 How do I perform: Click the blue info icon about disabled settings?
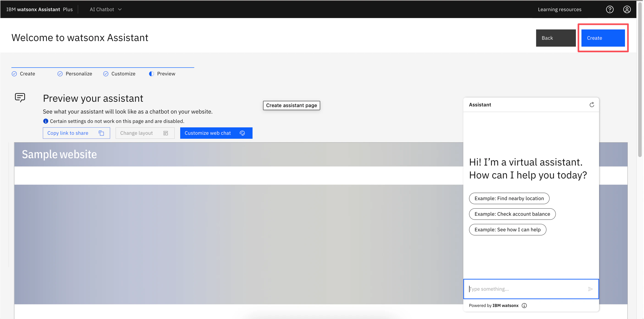pos(45,121)
